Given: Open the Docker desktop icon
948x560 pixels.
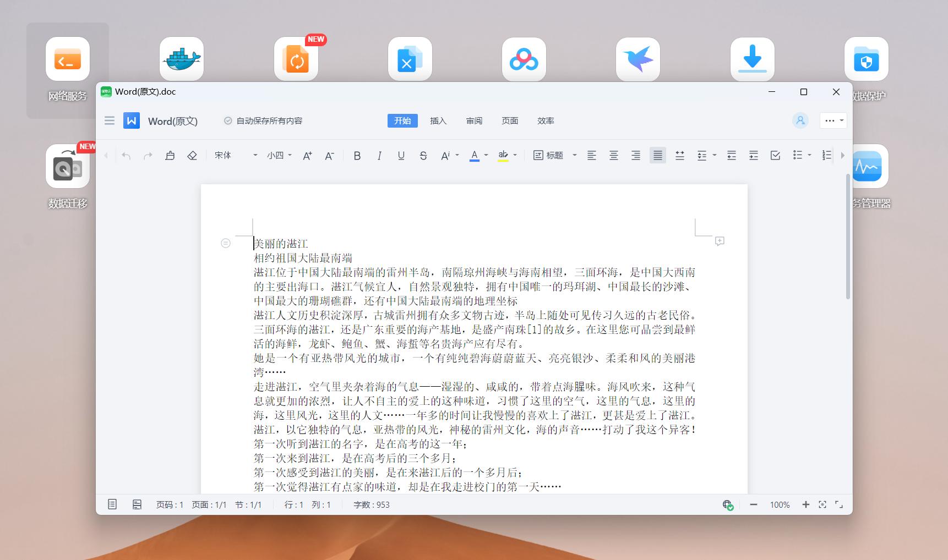Looking at the screenshot, I should coord(182,59).
